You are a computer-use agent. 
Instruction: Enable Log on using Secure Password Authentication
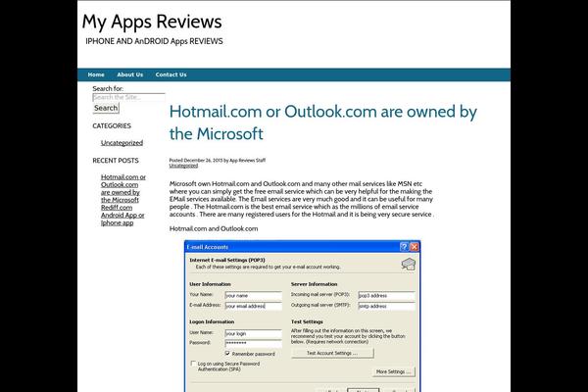point(193,364)
